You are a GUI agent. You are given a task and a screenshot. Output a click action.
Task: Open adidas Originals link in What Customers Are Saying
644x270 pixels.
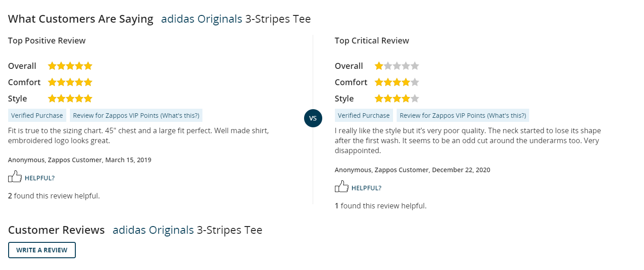click(202, 19)
